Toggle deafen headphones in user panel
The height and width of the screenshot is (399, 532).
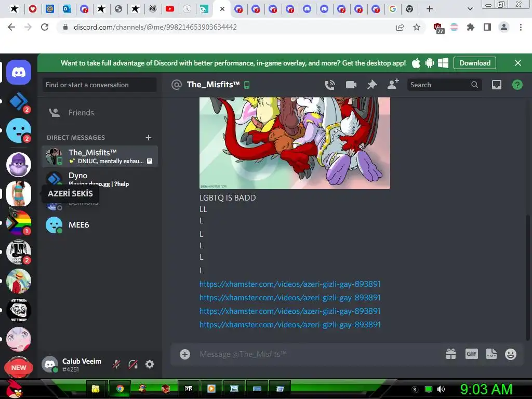[x=133, y=364]
